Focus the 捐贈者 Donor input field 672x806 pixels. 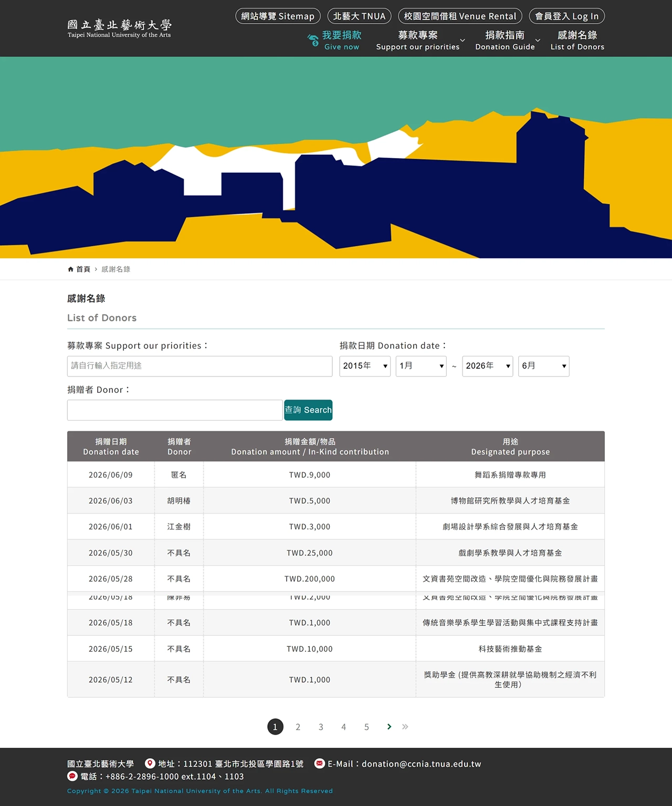click(x=175, y=410)
